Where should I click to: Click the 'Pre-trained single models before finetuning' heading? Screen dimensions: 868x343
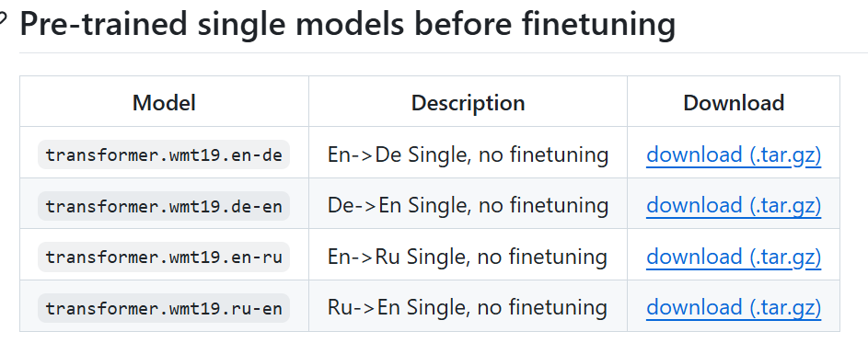[x=348, y=24]
